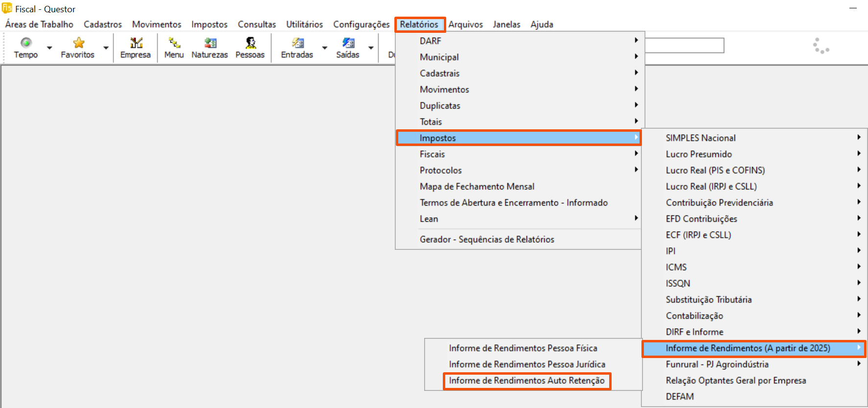Image resolution: width=868 pixels, height=408 pixels.
Task: Expand dropdown arrow next to Favoritos
Action: pyautogui.click(x=106, y=48)
